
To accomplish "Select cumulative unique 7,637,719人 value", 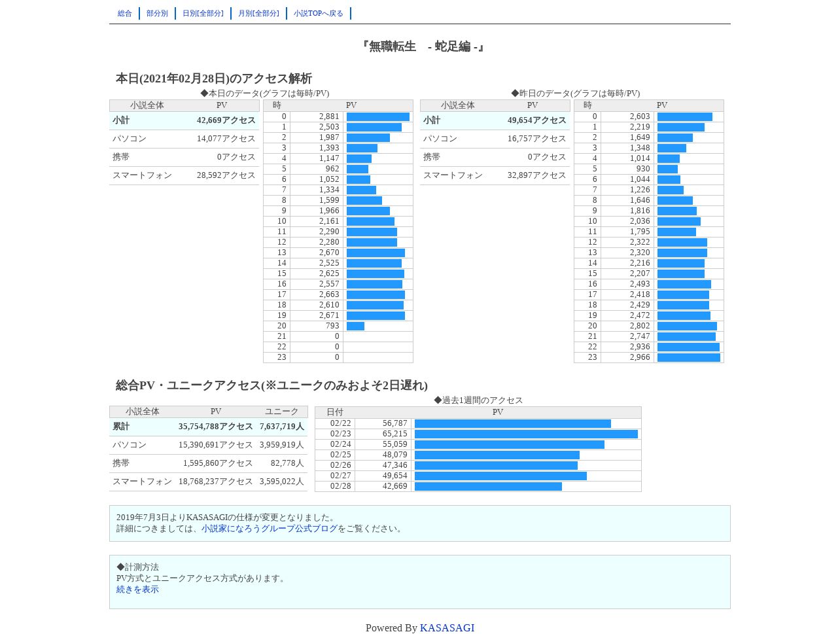I will (282, 427).
